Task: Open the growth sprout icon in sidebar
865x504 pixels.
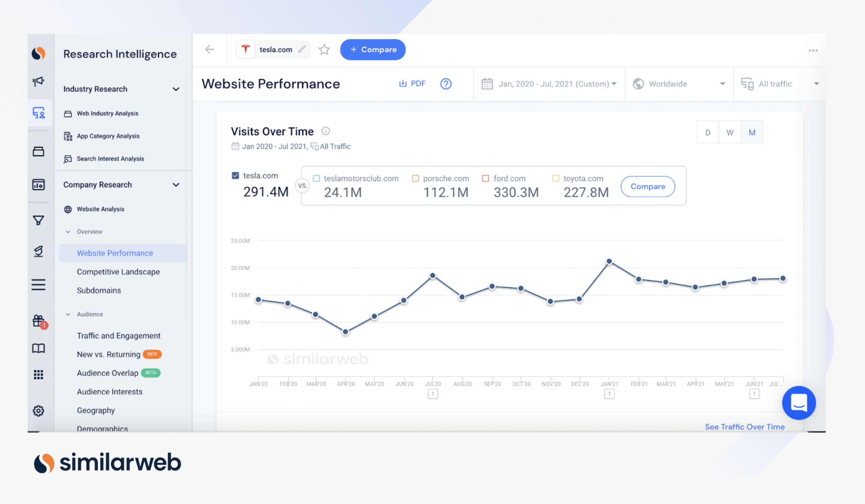Action: [x=39, y=251]
